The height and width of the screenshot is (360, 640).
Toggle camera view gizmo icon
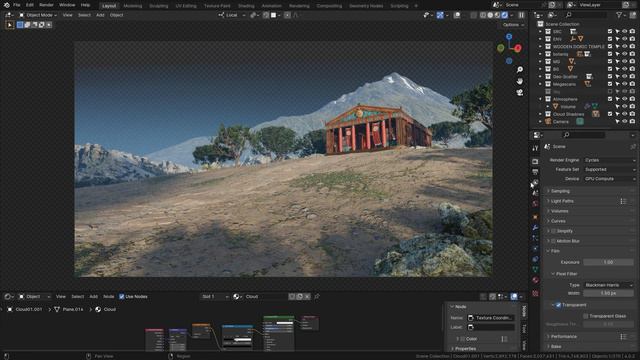pyautogui.click(x=520, y=93)
